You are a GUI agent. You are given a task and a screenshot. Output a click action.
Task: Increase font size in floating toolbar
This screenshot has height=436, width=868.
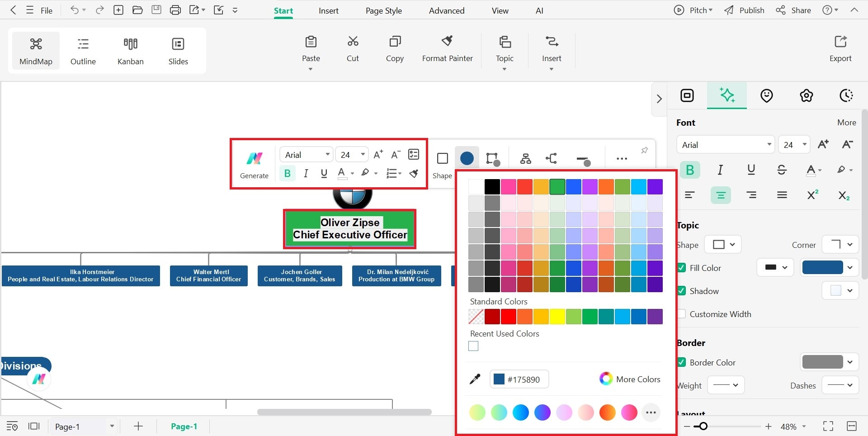pyautogui.click(x=378, y=155)
